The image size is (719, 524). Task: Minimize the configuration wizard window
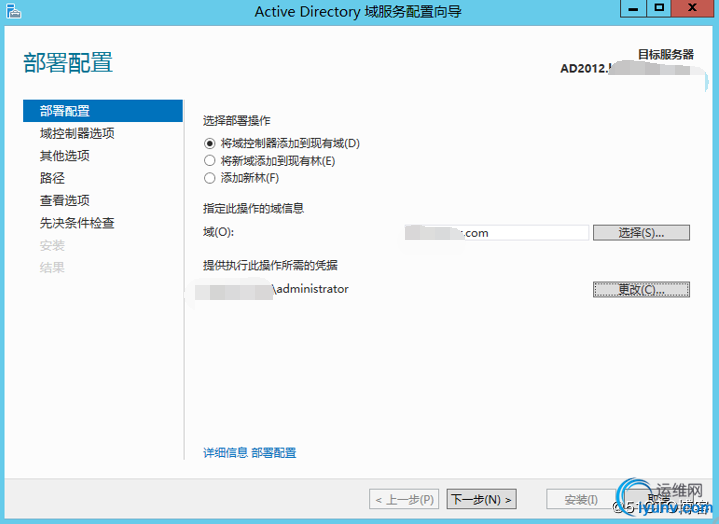[x=633, y=8]
